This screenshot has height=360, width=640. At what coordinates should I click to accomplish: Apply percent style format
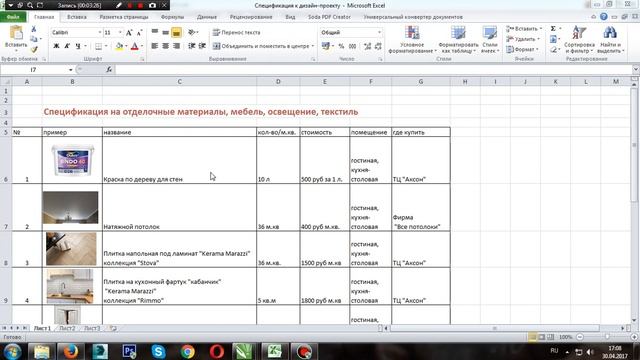(x=341, y=46)
